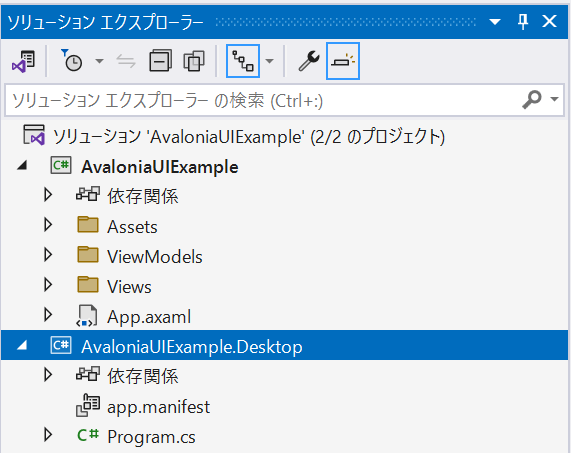The image size is (571, 453).
Task: Select 依存関係 under the Desktop project
Action: tap(143, 376)
